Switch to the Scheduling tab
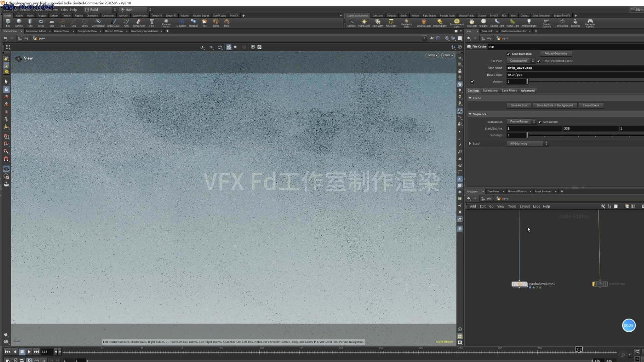The image size is (644, 362). 490,90
